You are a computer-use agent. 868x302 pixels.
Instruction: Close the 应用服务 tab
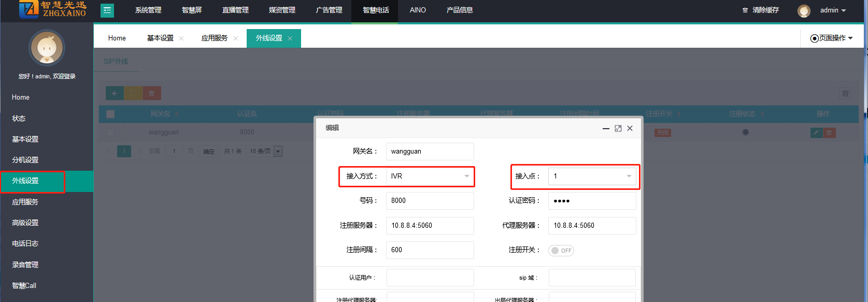click(x=235, y=38)
